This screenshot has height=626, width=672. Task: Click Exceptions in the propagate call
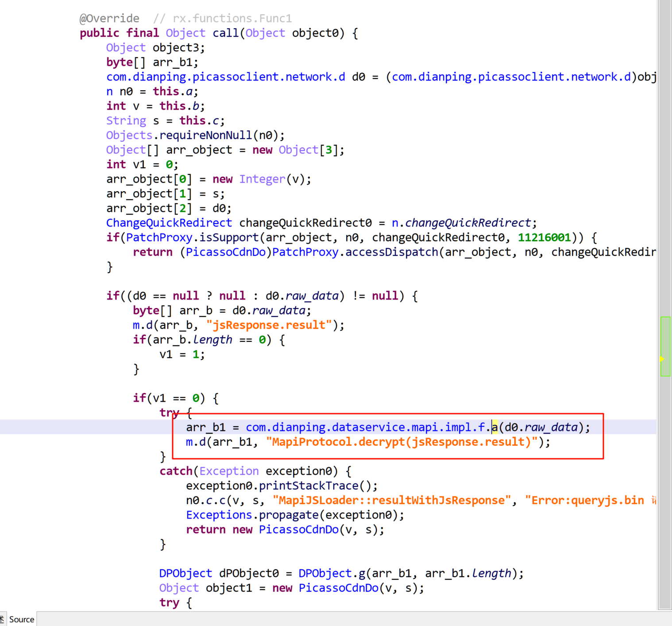pos(219,515)
